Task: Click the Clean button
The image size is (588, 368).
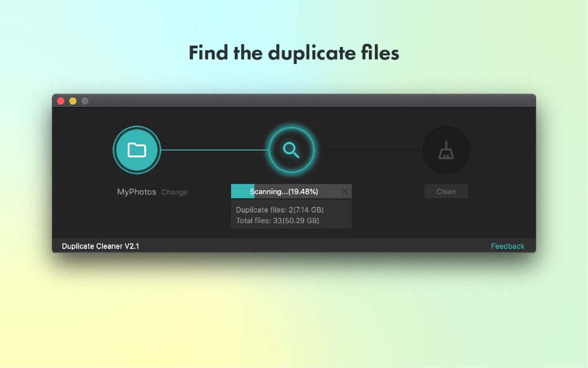Action: pos(446,191)
